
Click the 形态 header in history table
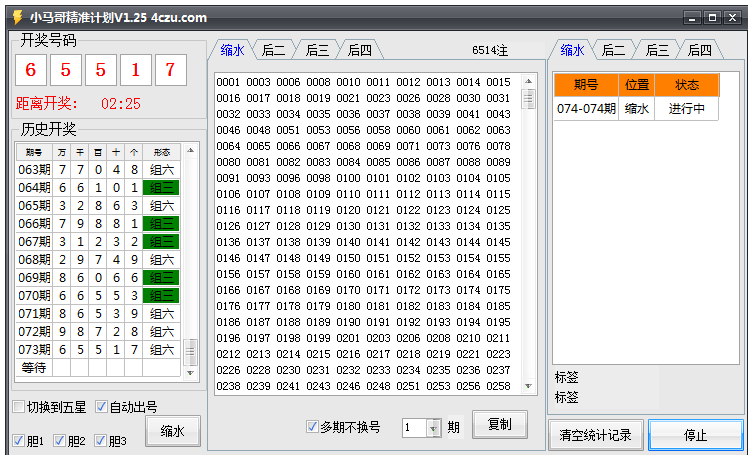(161, 152)
